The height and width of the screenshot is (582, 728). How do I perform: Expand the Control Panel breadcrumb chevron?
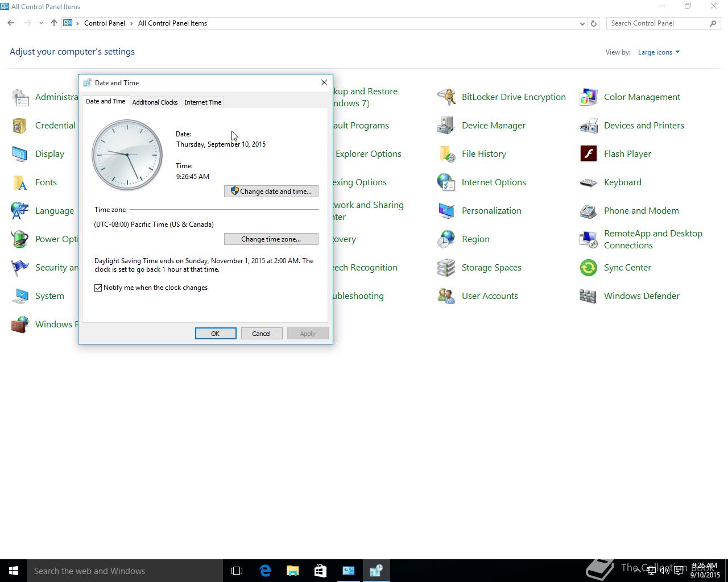click(x=131, y=23)
